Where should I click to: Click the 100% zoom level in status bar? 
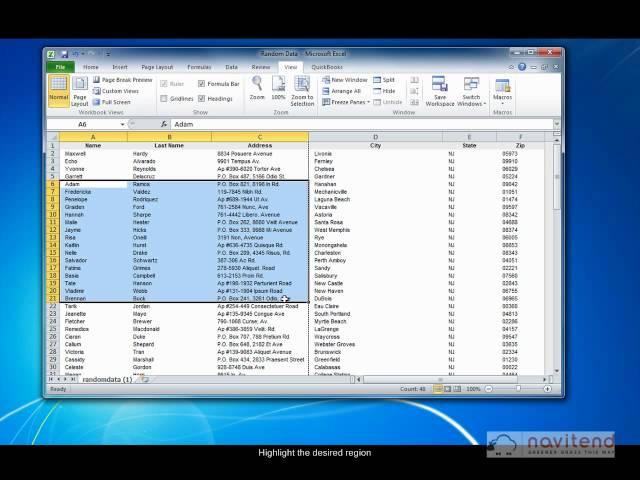tap(473, 389)
